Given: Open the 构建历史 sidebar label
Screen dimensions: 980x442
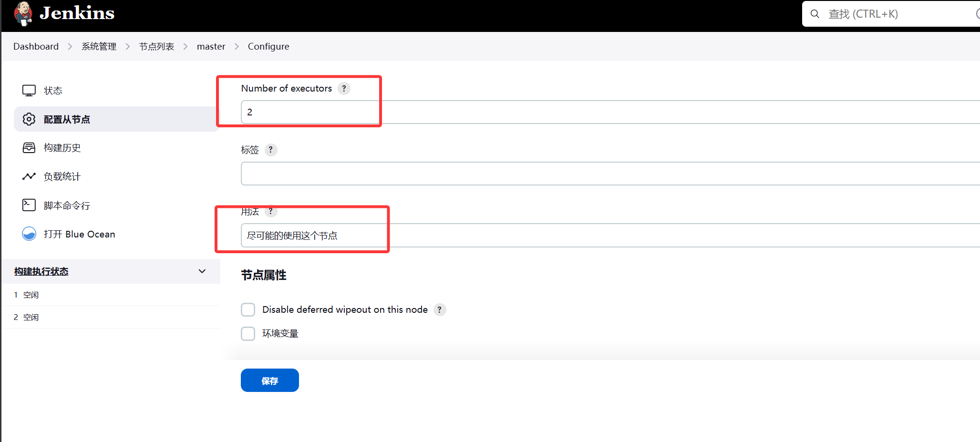Looking at the screenshot, I should (x=62, y=148).
